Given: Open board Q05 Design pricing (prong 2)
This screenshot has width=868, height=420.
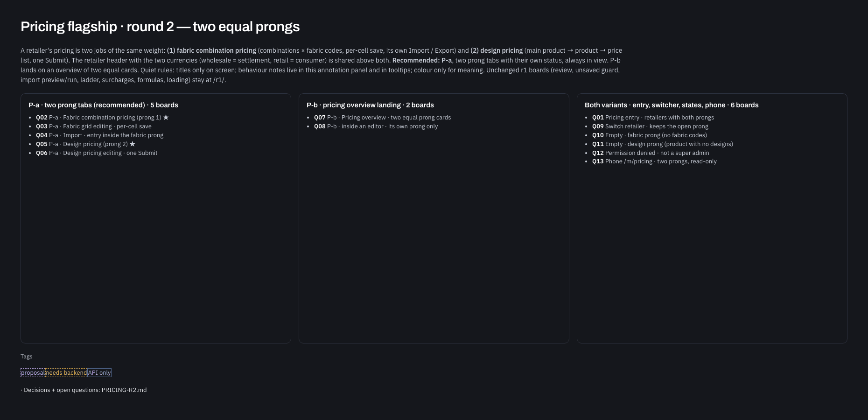Looking at the screenshot, I should 85,144.
